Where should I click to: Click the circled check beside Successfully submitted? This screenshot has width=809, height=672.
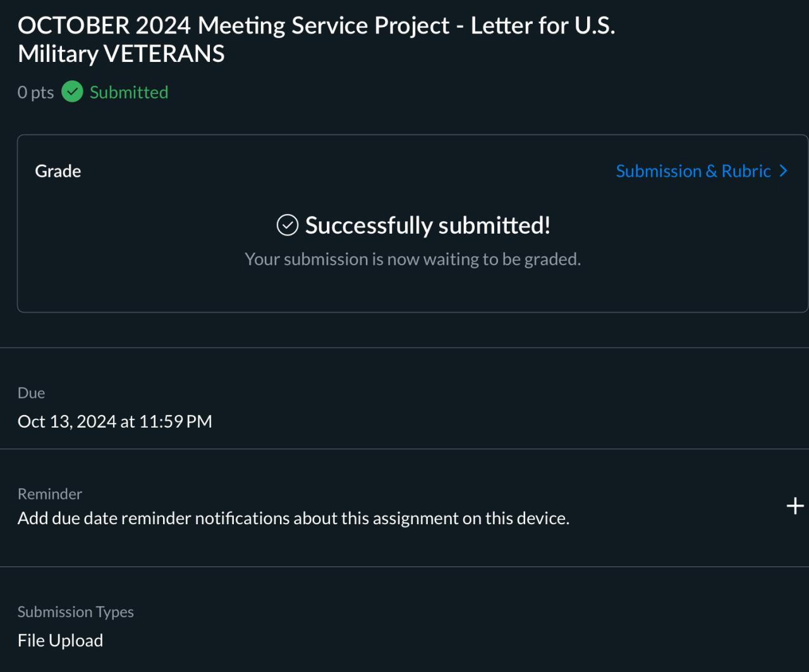[288, 225]
